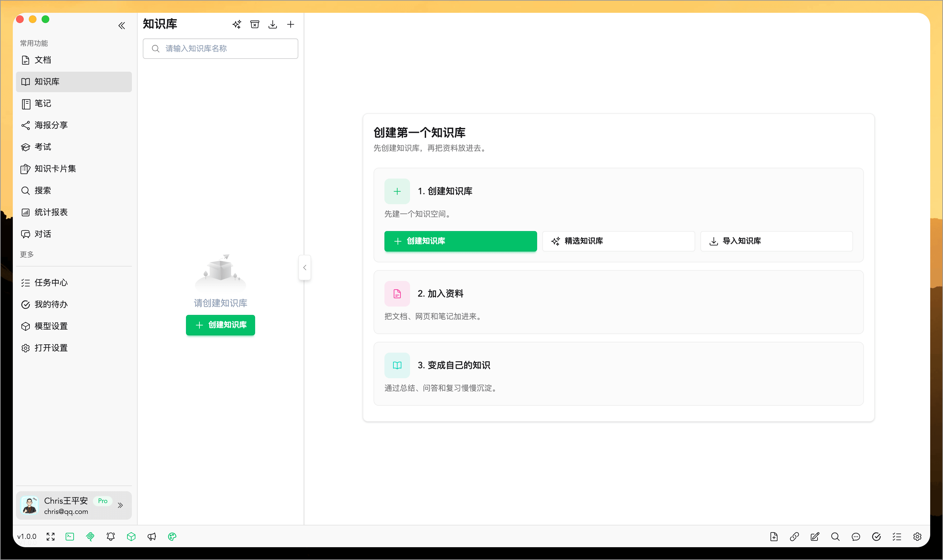
Task: Collapse the middle panel using the chevron handle
Action: [x=304, y=267]
